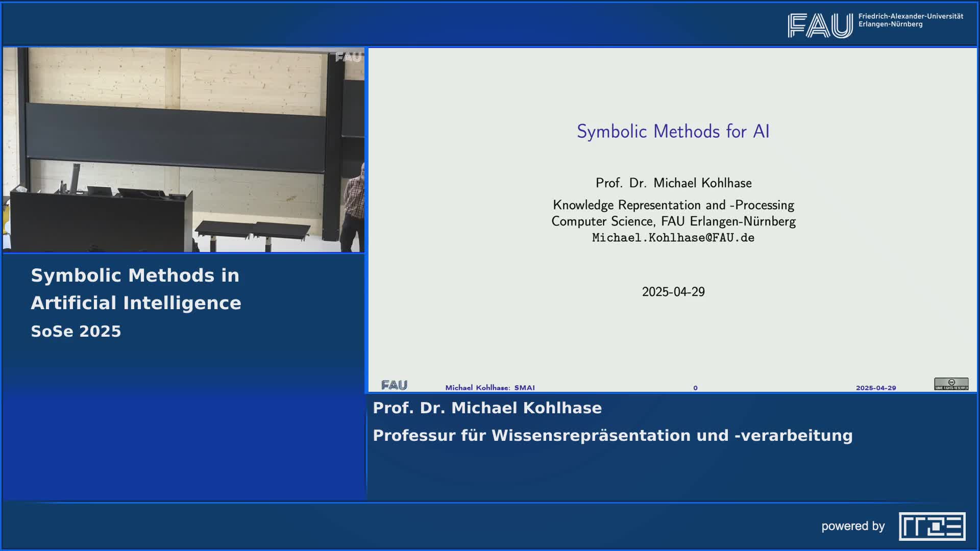Click 'Knowledge Representation and -Processing' line on the slide
The image size is (980, 551).
(673, 205)
